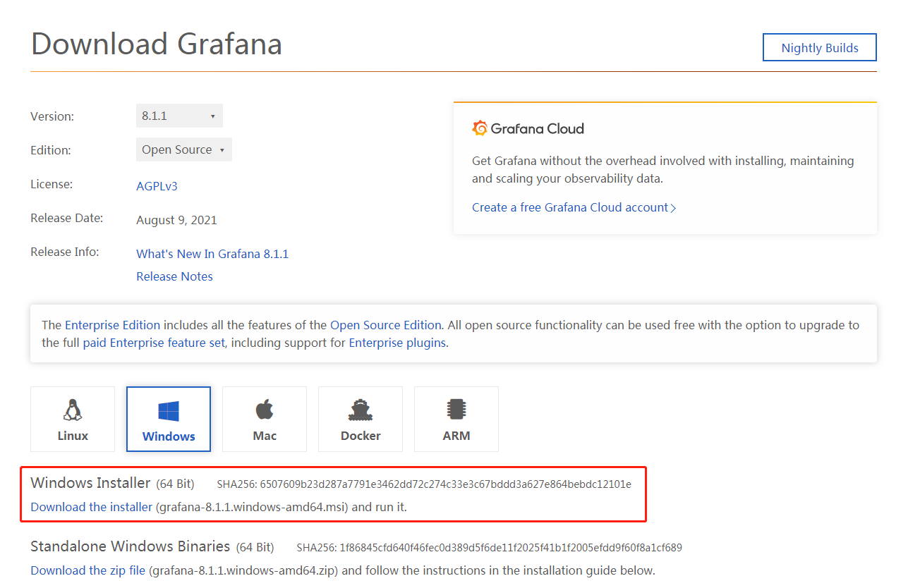
Task: Open Nightly Builds page
Action: click(x=820, y=48)
